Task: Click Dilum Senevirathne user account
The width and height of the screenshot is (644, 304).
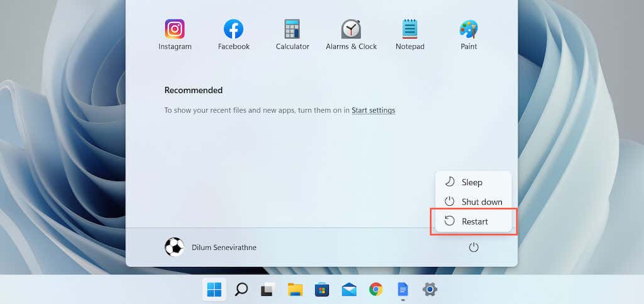Action: coord(210,247)
